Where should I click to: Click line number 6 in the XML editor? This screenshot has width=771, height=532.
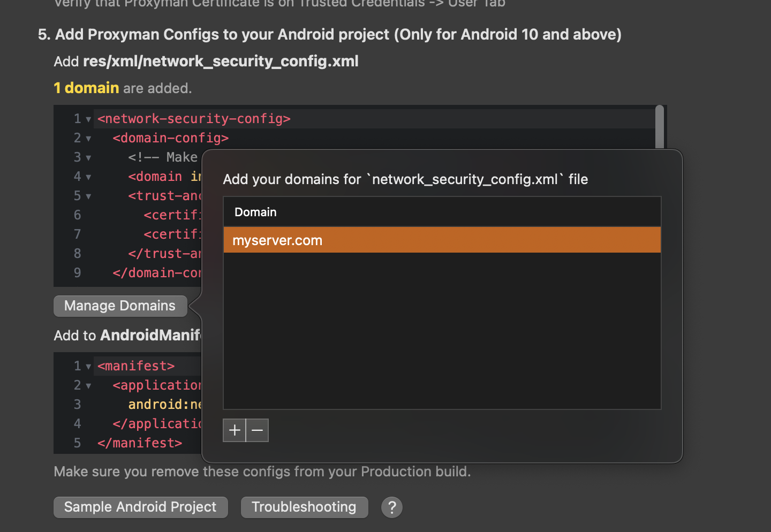(x=77, y=215)
